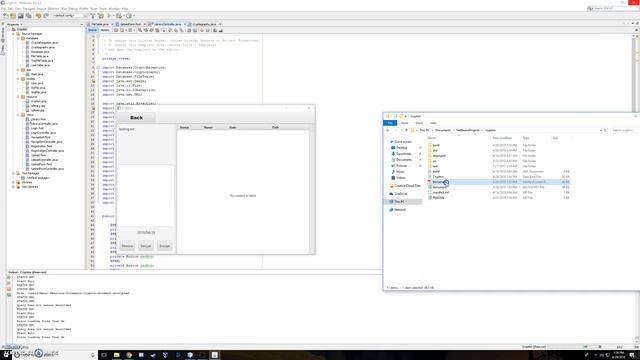Click the Decrypt button in Crypton app
Image resolution: width=640 pixels, height=360 pixels.
pyautogui.click(x=146, y=246)
